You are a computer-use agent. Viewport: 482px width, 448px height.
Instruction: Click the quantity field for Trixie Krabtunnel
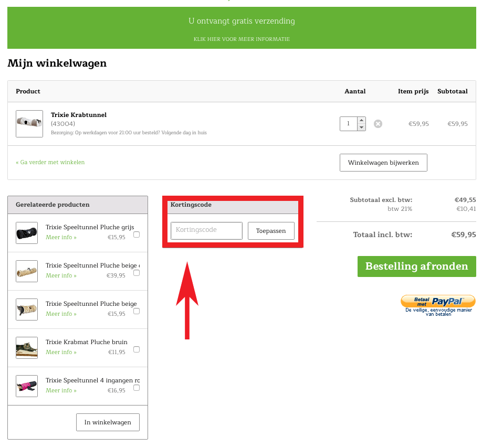349,124
